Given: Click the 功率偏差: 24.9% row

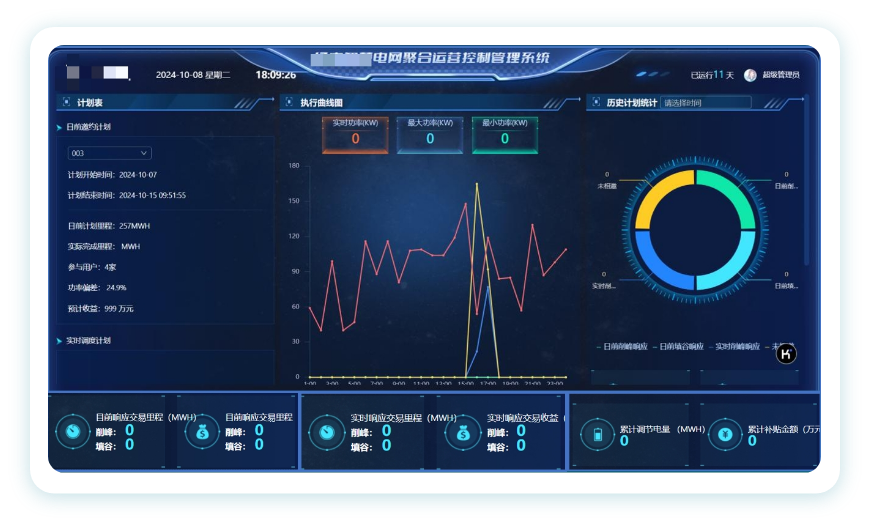Looking at the screenshot, I should 97,287.
